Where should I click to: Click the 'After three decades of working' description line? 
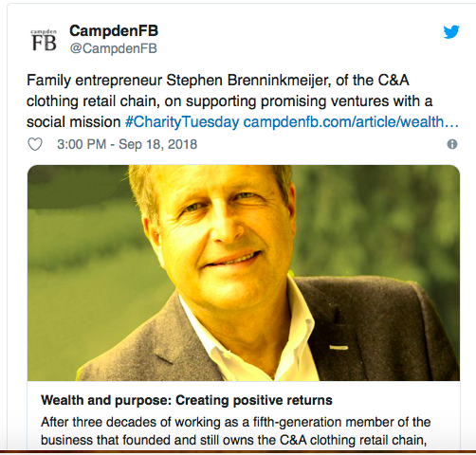236,422
